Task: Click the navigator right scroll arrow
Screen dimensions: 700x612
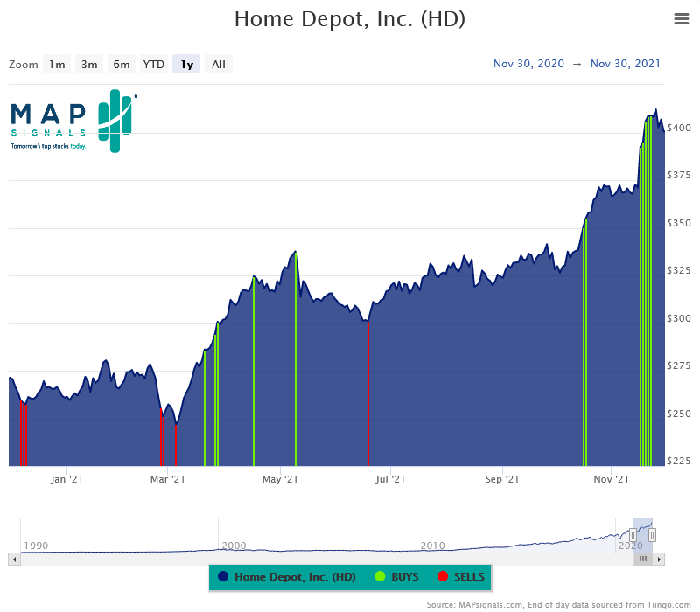Action: pyautogui.click(x=659, y=559)
